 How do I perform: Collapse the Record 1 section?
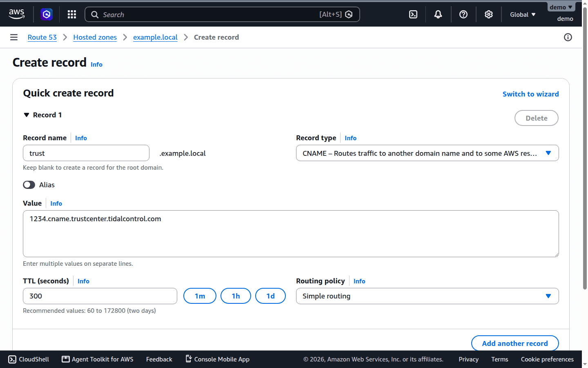click(42, 115)
